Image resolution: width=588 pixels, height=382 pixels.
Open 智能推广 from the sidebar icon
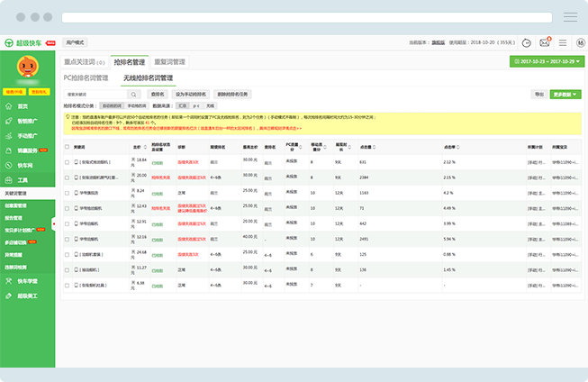9,119
